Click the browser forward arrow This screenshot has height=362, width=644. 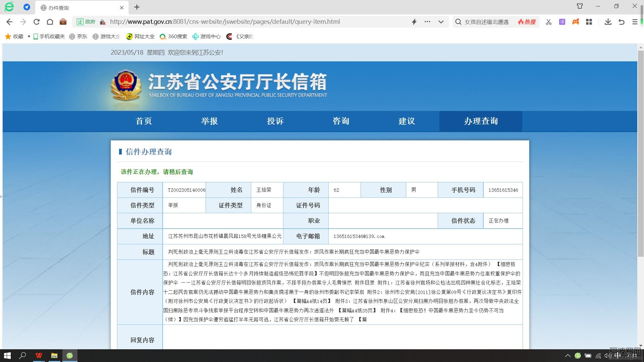tap(23, 22)
